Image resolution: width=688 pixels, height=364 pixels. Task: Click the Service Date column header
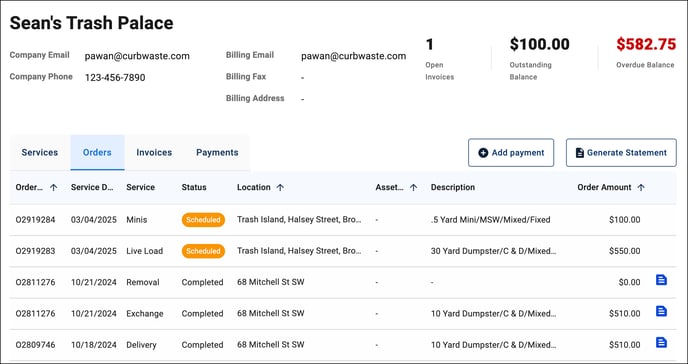(x=92, y=187)
